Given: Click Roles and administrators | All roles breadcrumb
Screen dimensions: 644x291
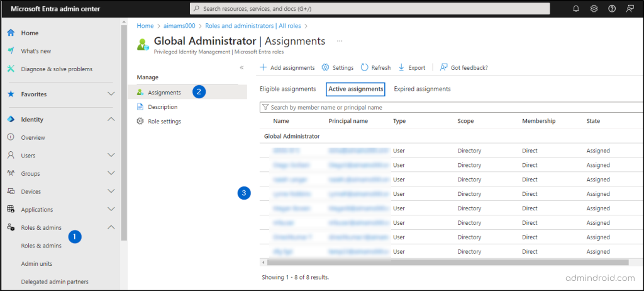Looking at the screenshot, I should tap(253, 26).
